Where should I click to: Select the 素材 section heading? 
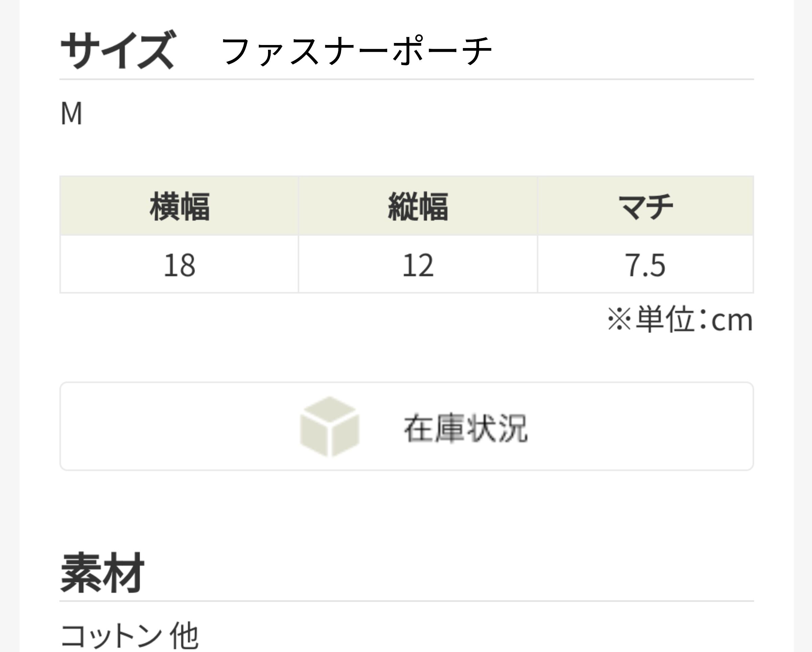coord(103,572)
